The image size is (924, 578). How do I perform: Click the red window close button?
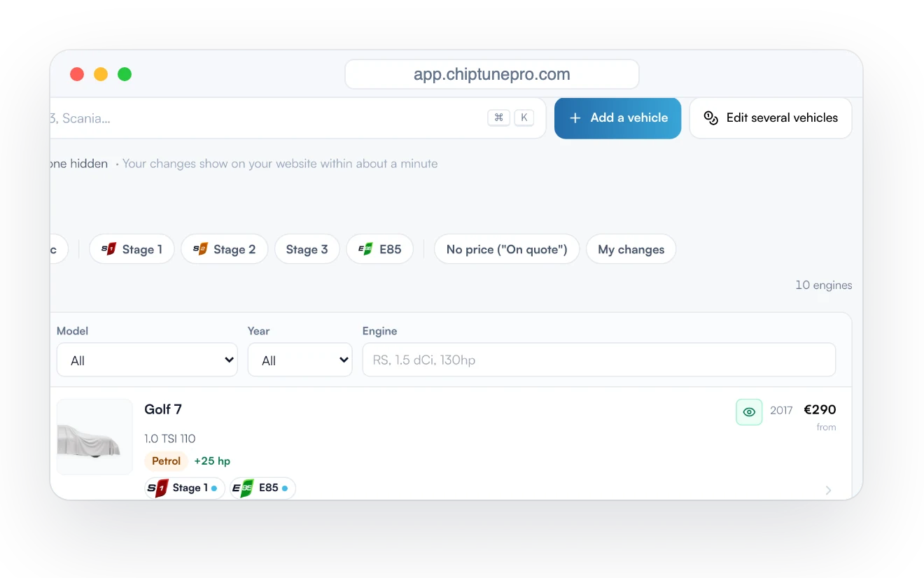pyautogui.click(x=77, y=74)
